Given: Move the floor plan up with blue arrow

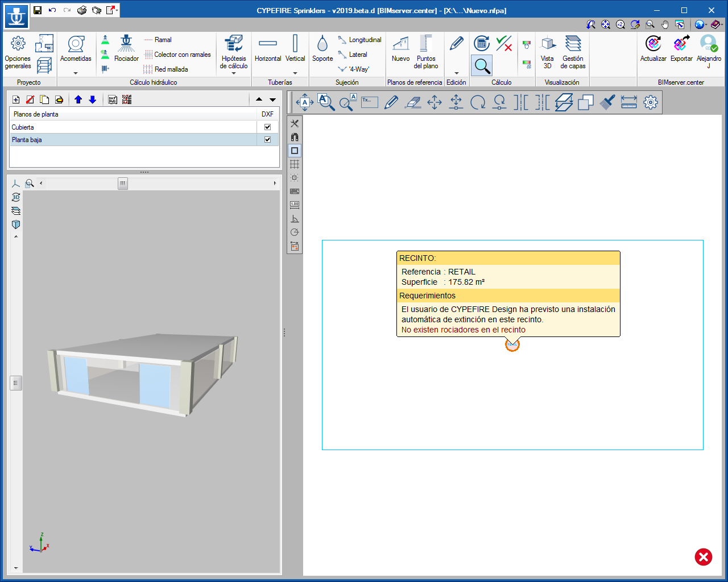Looking at the screenshot, I should click(78, 99).
